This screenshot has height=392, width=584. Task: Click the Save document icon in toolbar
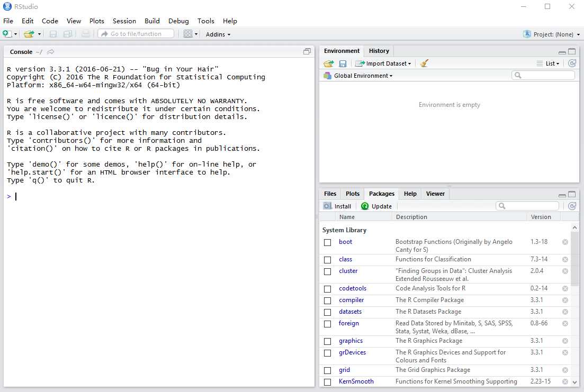53,34
